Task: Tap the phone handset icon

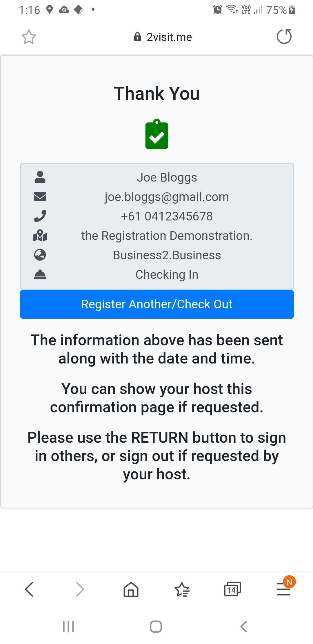Action: click(x=40, y=216)
